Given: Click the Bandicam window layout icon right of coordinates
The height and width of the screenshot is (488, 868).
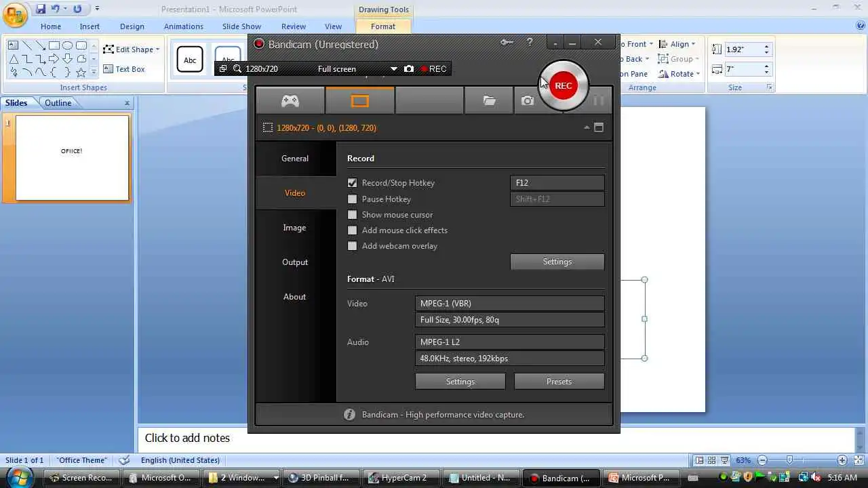Looking at the screenshot, I should (x=599, y=127).
